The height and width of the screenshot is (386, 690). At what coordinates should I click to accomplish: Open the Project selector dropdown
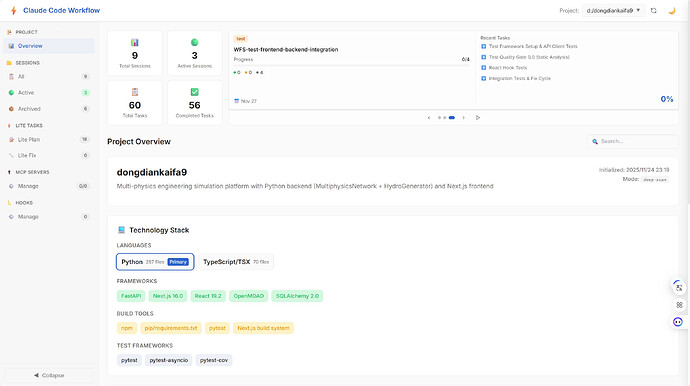[x=613, y=11]
